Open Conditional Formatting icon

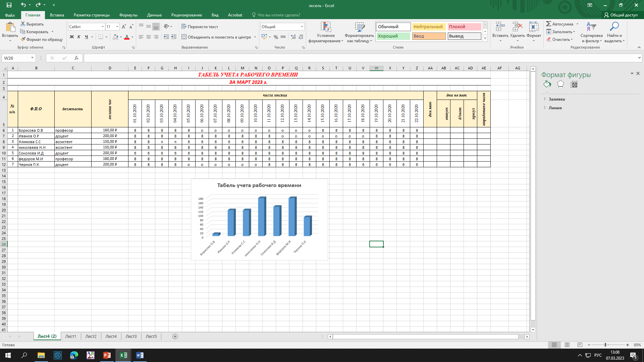click(325, 27)
